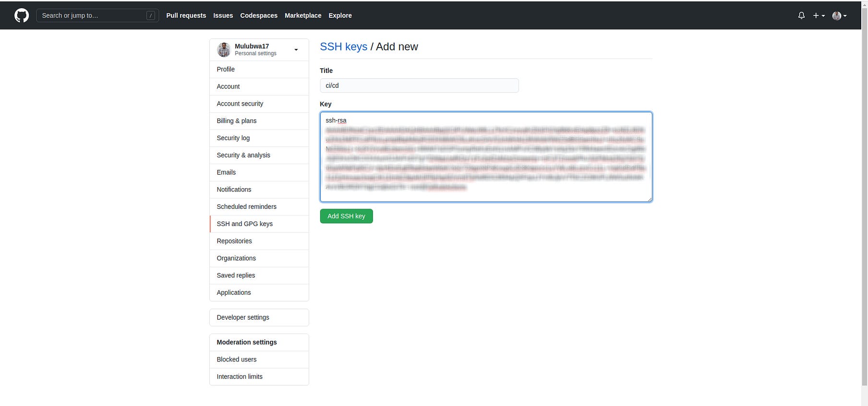This screenshot has width=868, height=406.
Task: Open Organizations settings
Action: click(259, 258)
